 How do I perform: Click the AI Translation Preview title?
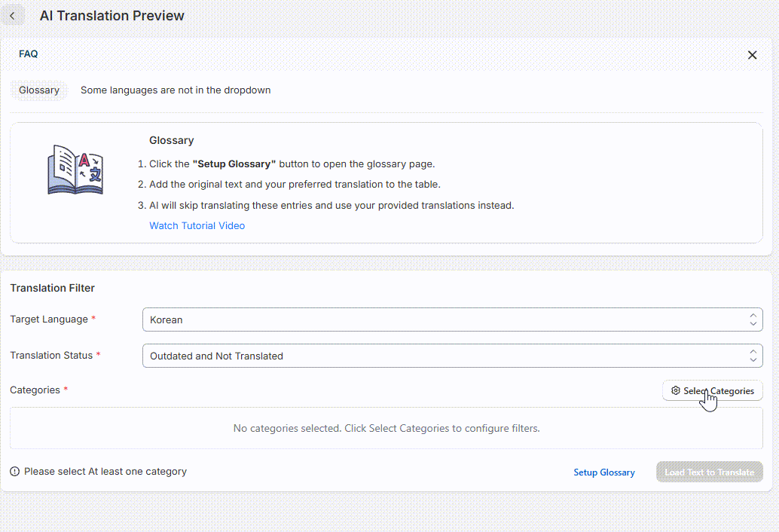[x=112, y=16]
